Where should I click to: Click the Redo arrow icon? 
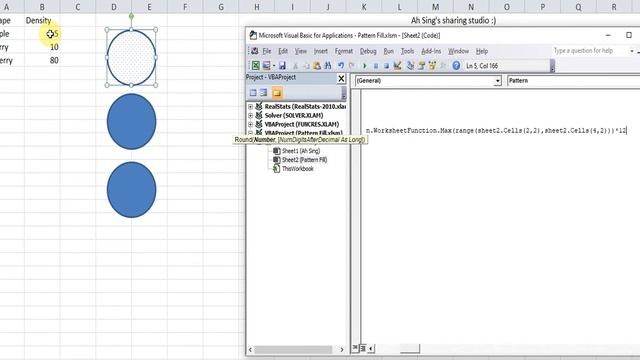point(351,66)
